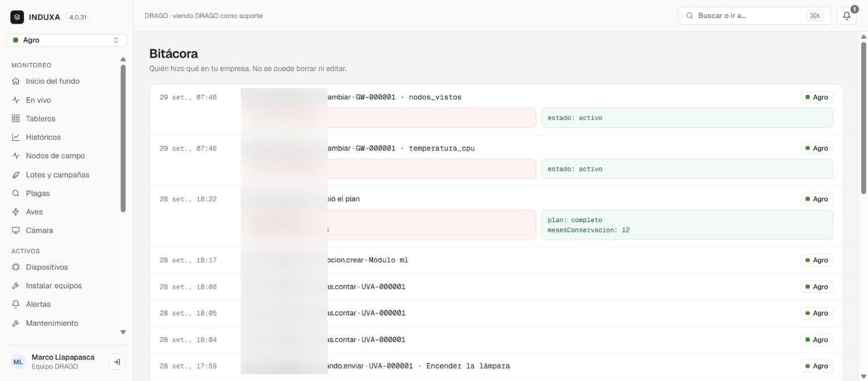
Task: Click the Agro tag on the temperatura_cpu entry
Action: click(x=817, y=148)
